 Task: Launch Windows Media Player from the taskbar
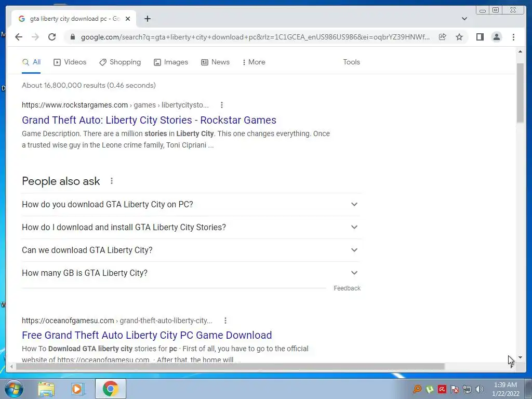click(78, 389)
